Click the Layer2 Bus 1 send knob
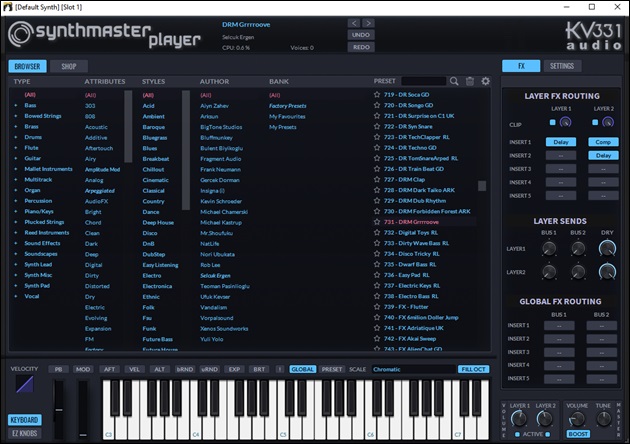Viewport: 630px width, 444px height. pyautogui.click(x=549, y=272)
